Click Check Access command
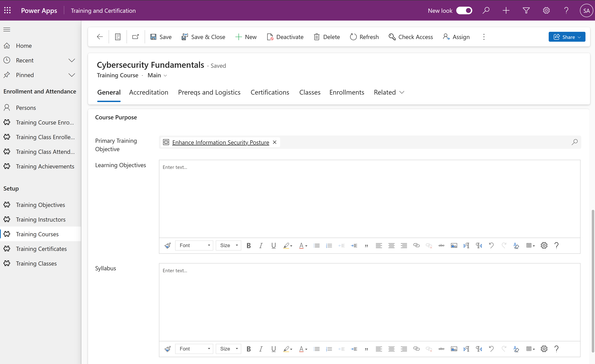Viewport: 595px width, 364px height. (x=411, y=37)
